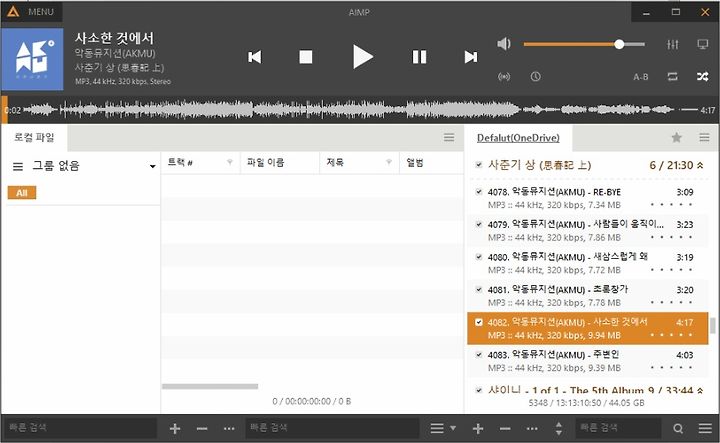
Task: Open filter for 트랙 # column
Action: [x=230, y=162]
